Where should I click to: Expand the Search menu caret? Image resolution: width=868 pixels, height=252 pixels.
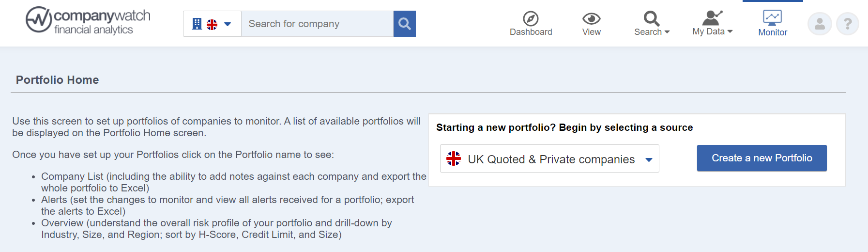click(667, 32)
